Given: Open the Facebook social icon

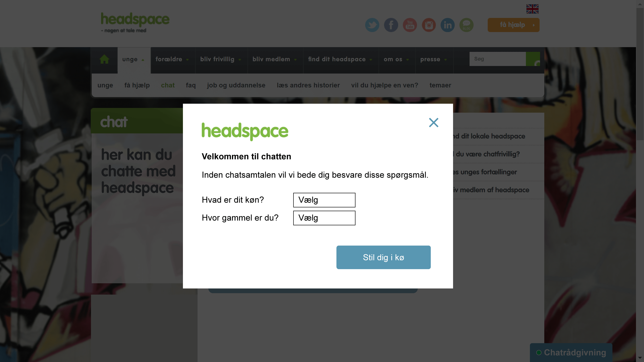Looking at the screenshot, I should pyautogui.click(x=391, y=25).
